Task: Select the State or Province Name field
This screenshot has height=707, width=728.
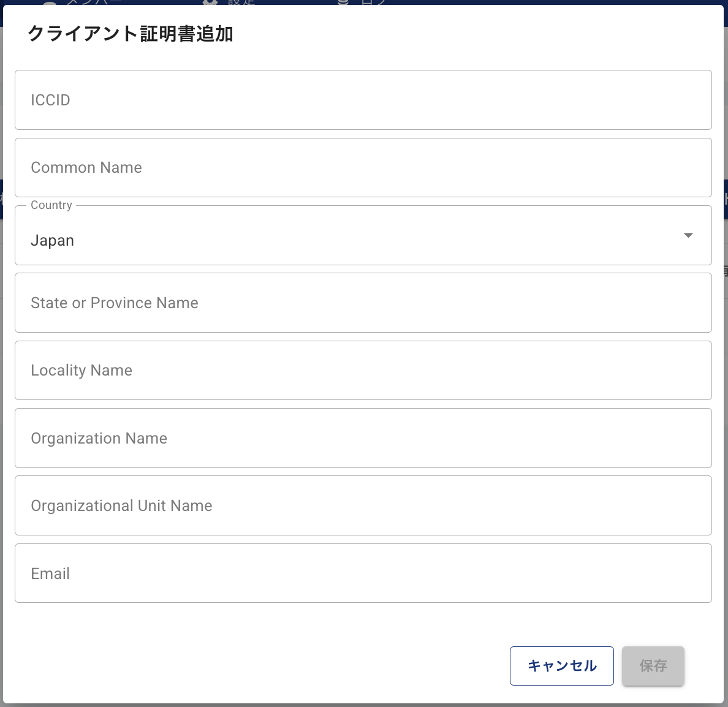Action: tap(363, 303)
